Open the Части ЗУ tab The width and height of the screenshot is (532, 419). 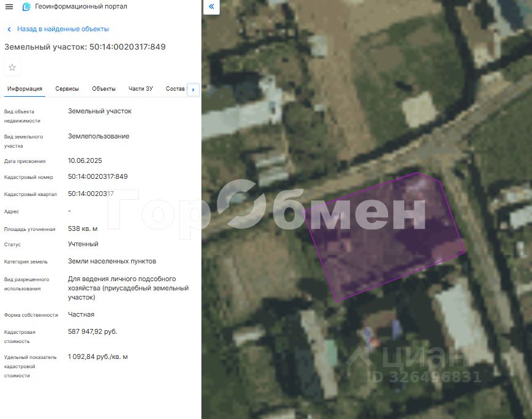[140, 89]
